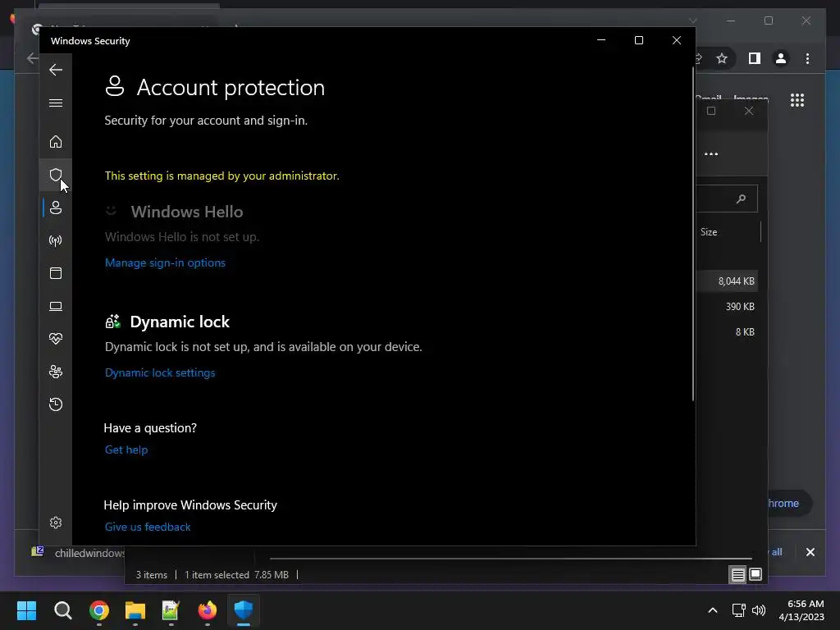Open Chrome three-dot menu
The image size is (840, 630).
(x=807, y=58)
